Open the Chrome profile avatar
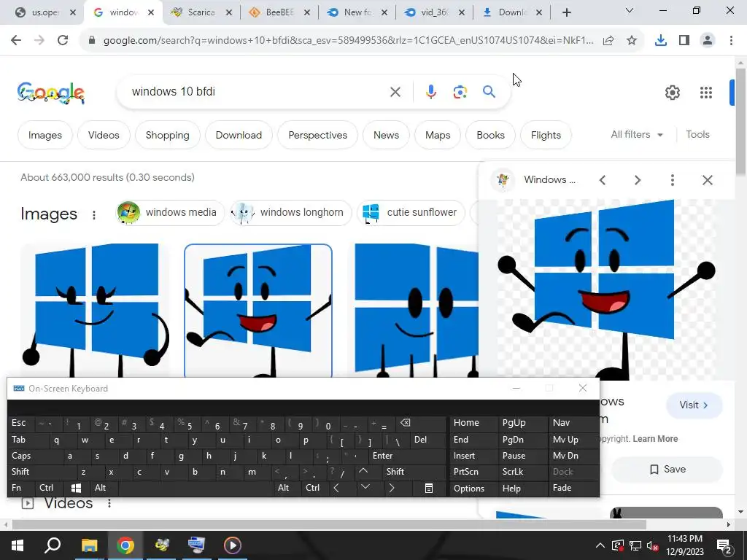Viewport: 747px width, 560px height. tap(708, 41)
